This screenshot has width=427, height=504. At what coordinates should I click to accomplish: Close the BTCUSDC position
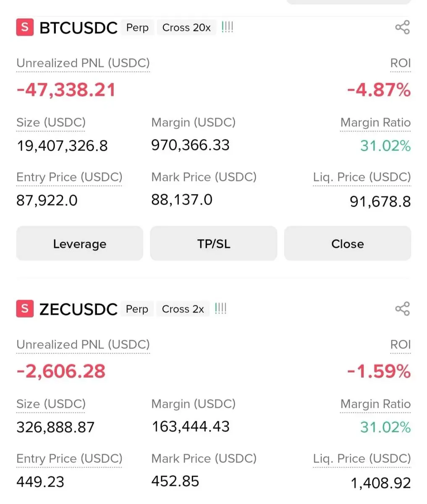coord(347,244)
